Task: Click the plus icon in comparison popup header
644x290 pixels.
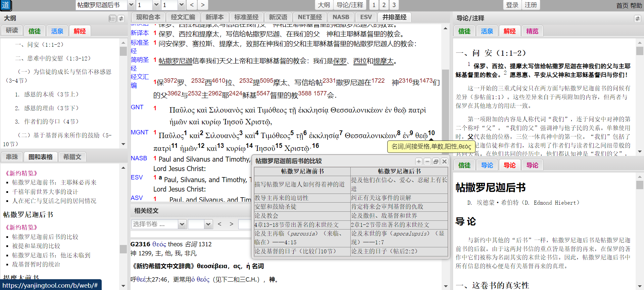Action: click(418, 161)
